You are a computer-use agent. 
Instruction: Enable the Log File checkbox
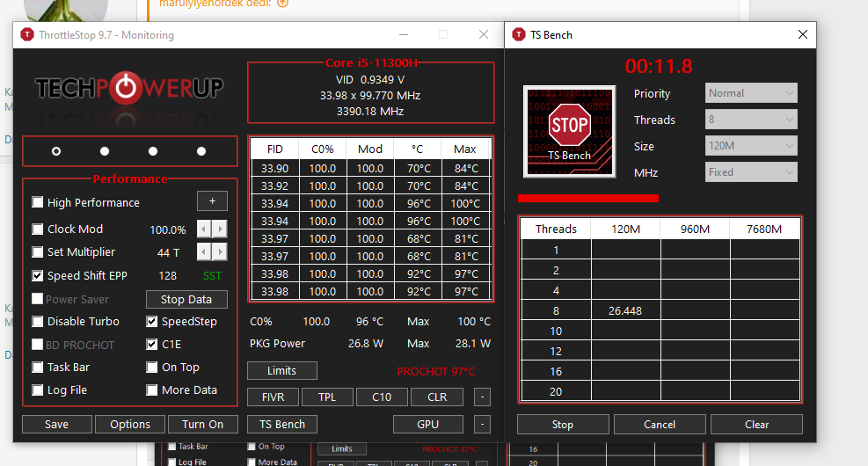37,390
